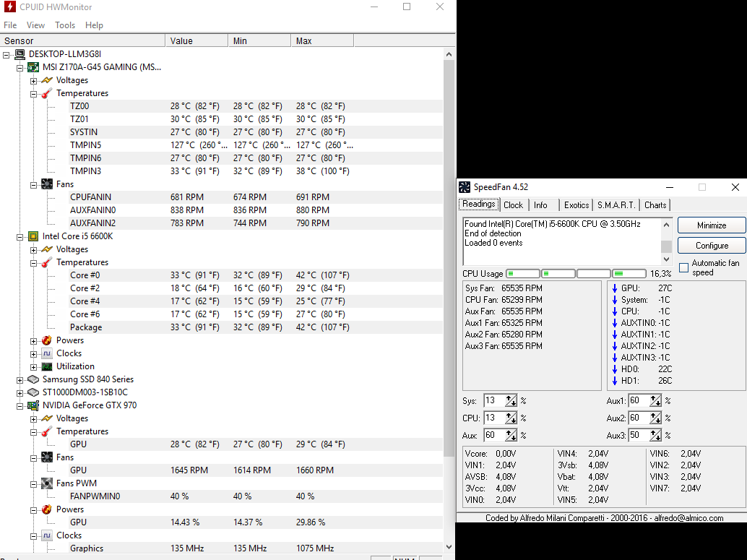This screenshot has width=747, height=560.
Task: Click the blue down arrow beside GPU 27C
Action: (615, 288)
